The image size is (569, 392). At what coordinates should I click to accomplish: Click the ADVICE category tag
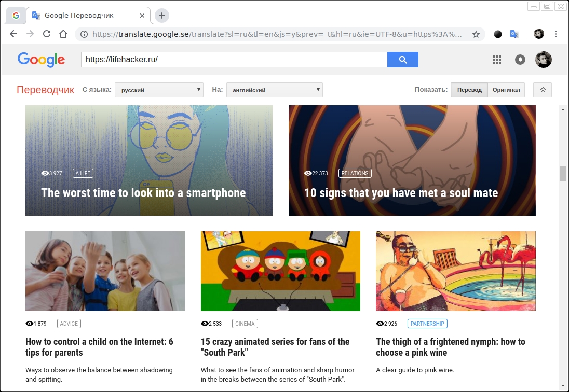point(69,324)
